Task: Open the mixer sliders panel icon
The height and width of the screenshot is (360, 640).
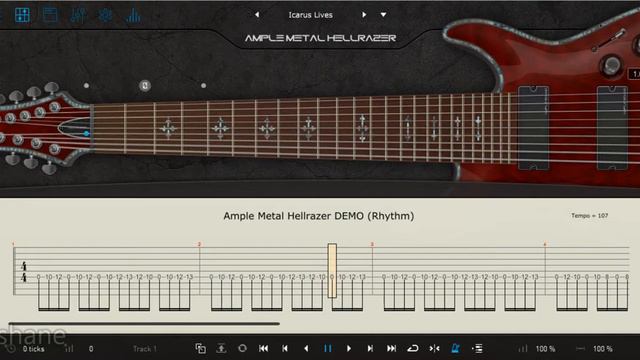Action: coord(78,15)
